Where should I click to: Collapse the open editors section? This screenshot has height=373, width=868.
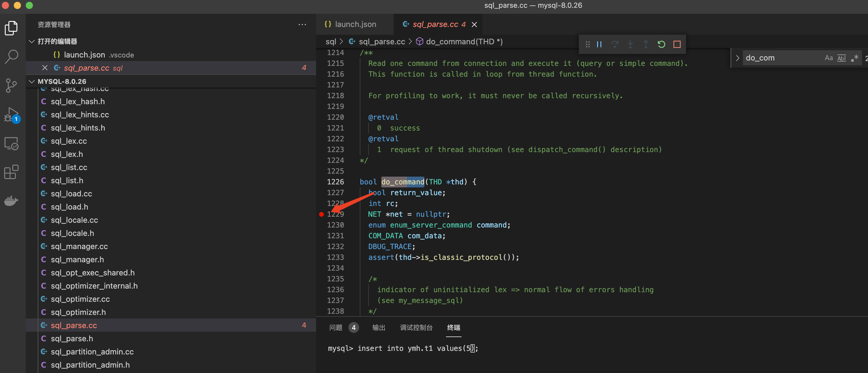click(x=32, y=41)
